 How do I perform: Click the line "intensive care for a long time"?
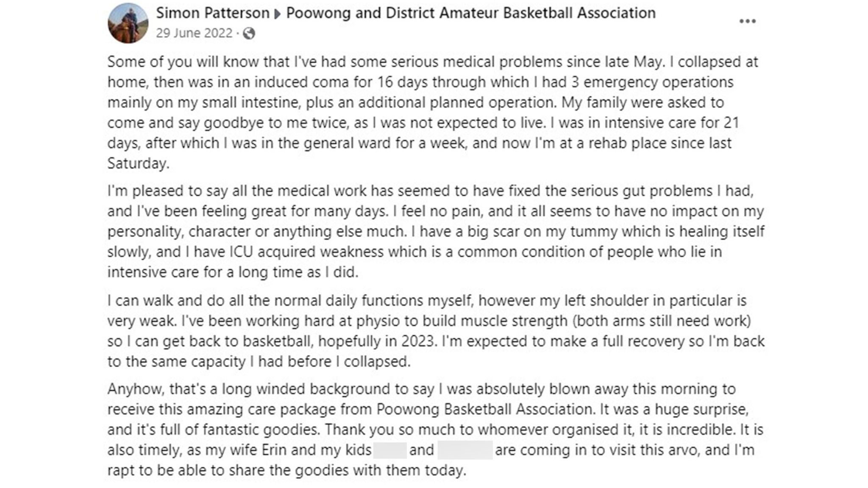pyautogui.click(x=233, y=272)
